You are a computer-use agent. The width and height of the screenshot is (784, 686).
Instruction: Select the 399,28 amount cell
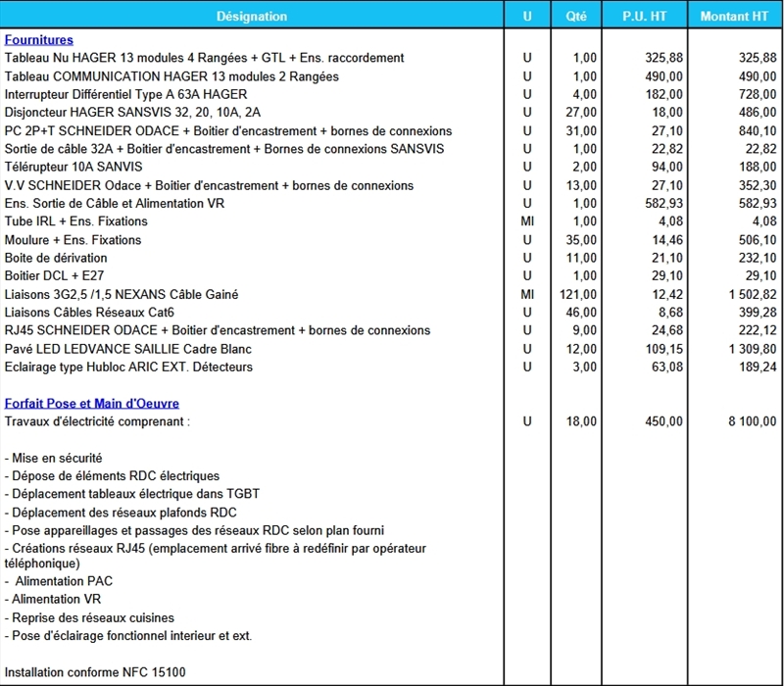point(758,313)
